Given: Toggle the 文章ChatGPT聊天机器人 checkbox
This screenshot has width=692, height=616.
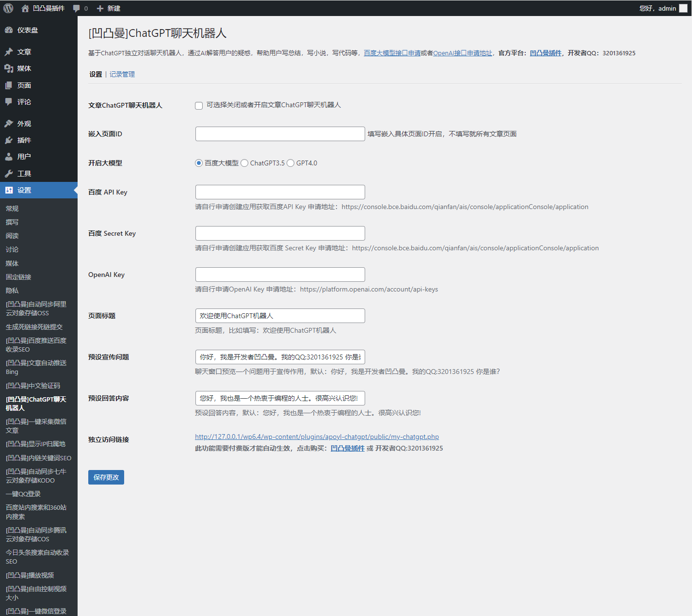Looking at the screenshot, I should 199,106.
